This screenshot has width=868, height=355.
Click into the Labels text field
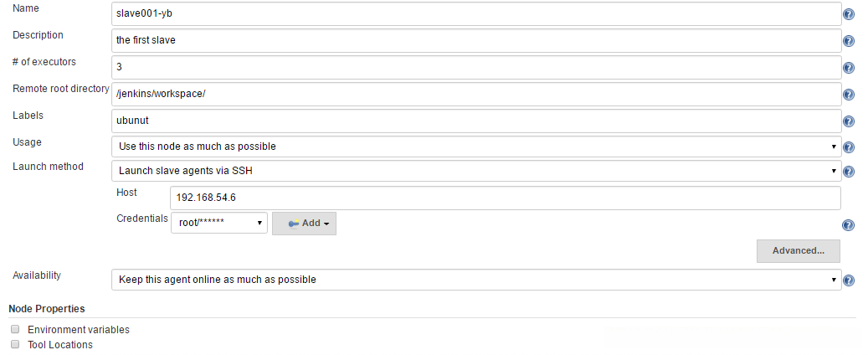(x=475, y=121)
